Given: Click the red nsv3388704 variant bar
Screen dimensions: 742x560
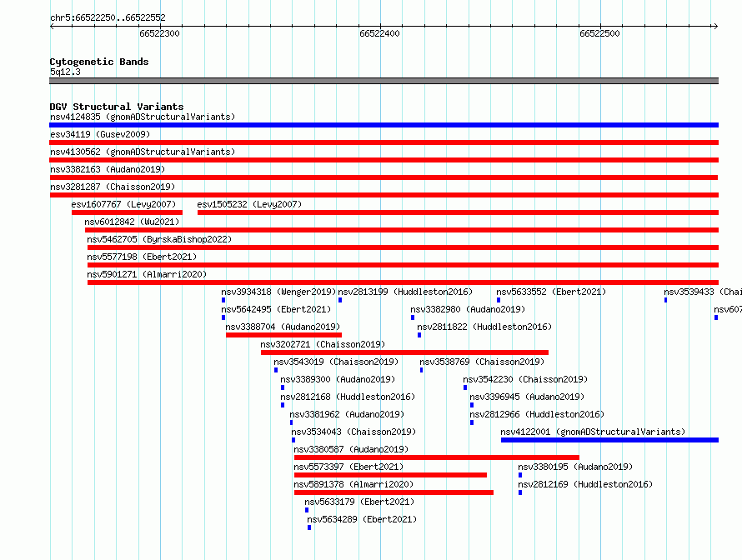Looking at the screenshot, I should click(284, 335).
